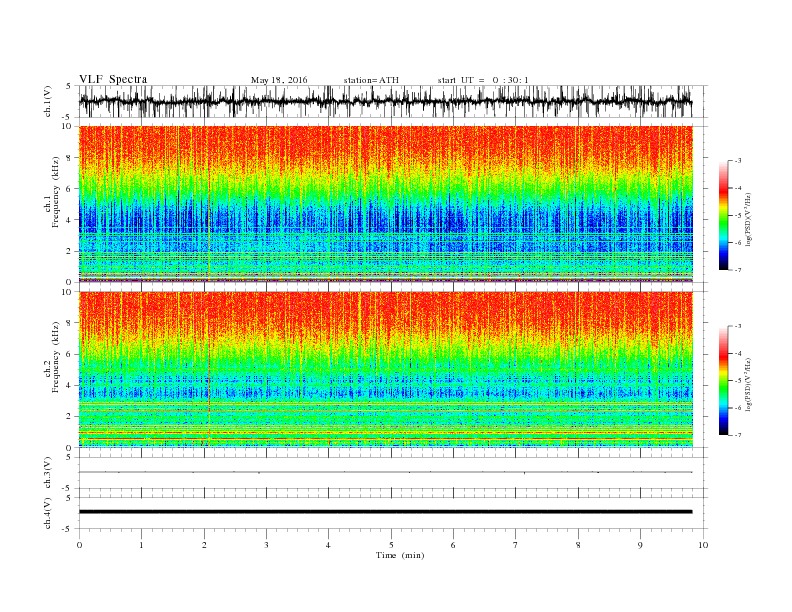This screenshot has width=792, height=612.
Task: Click the "8" kHz tick on ch.1 frequency axis
Action: tap(70, 158)
